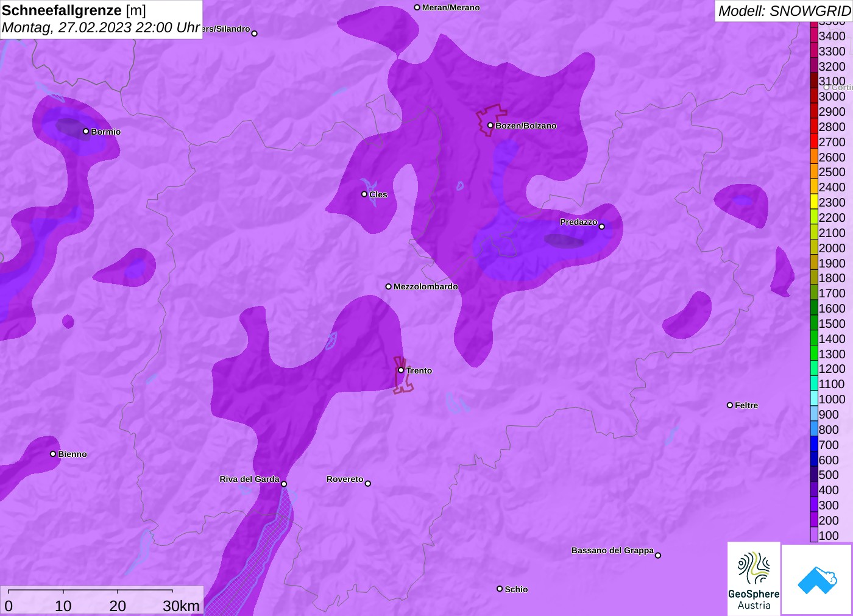Click the Trento city marker dot
Screen dimensions: 853x616
point(401,370)
